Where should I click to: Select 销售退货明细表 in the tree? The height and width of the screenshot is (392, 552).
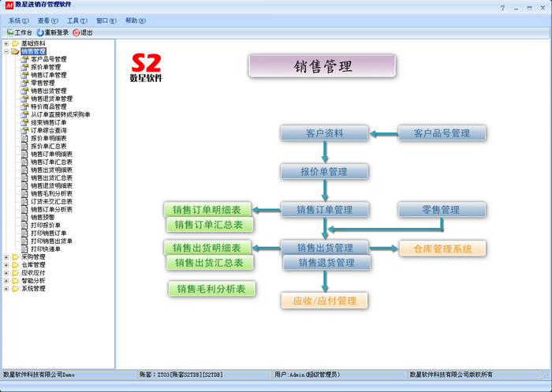(x=51, y=185)
